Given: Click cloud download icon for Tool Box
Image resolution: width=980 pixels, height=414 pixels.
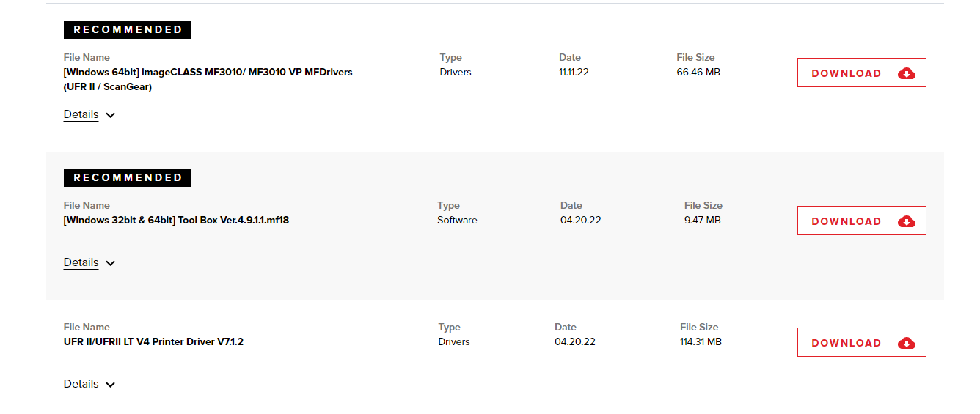Looking at the screenshot, I should 907,221.
